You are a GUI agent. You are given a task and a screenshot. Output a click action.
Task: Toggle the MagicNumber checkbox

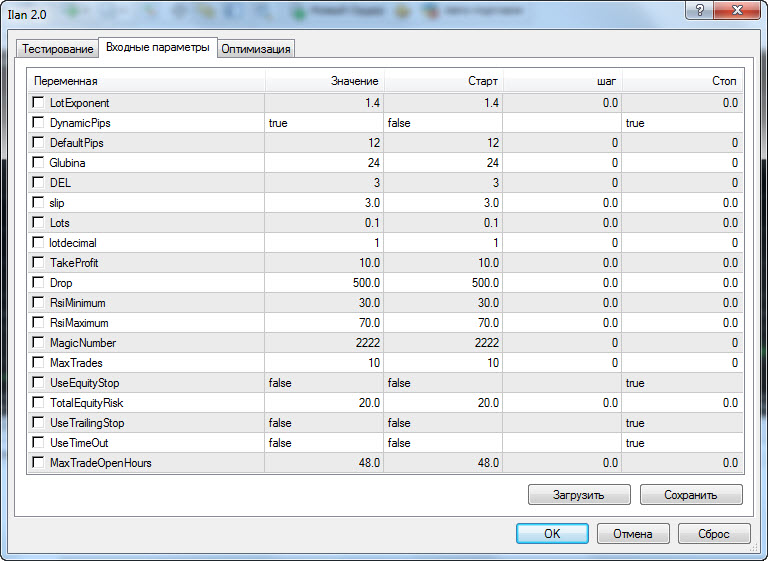point(38,343)
